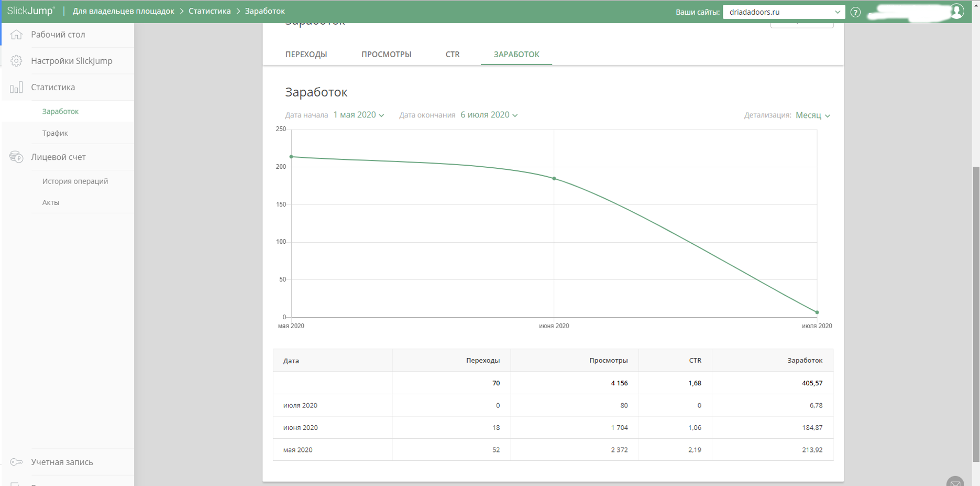Image resolution: width=980 pixels, height=486 pixels.
Task: Click the bar chart icon for Статистика
Action: coord(16,87)
